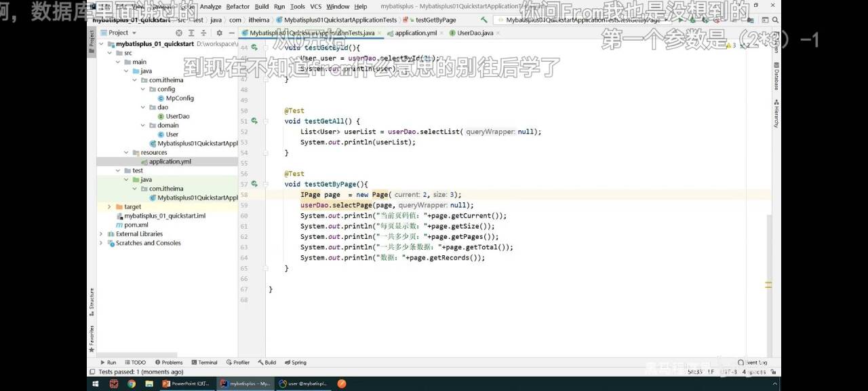Open the Problems tool window

169,362
